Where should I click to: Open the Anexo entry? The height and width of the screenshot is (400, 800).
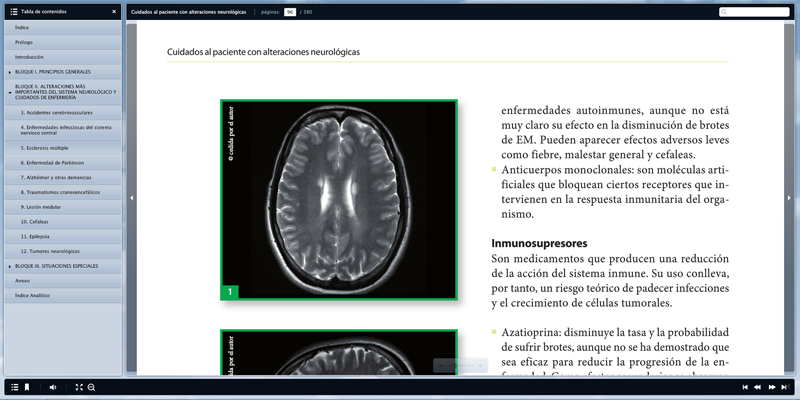click(63, 281)
